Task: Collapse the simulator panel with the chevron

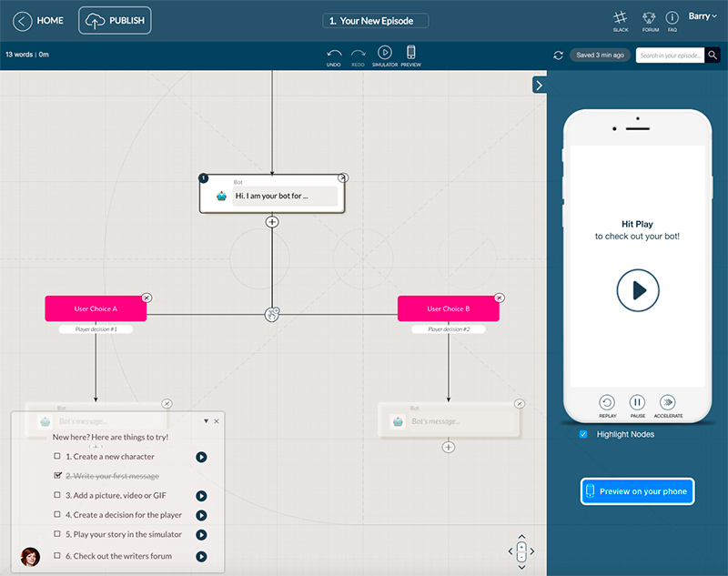Action: click(x=539, y=85)
